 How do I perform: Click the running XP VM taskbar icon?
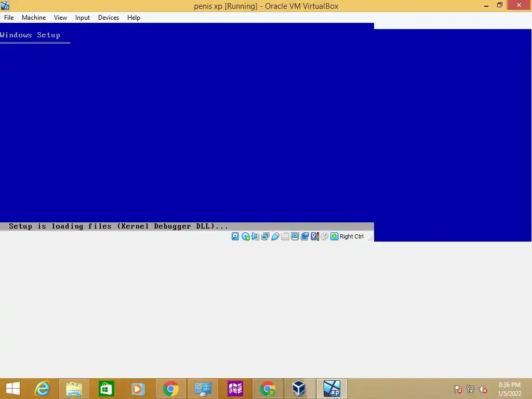(x=332, y=389)
